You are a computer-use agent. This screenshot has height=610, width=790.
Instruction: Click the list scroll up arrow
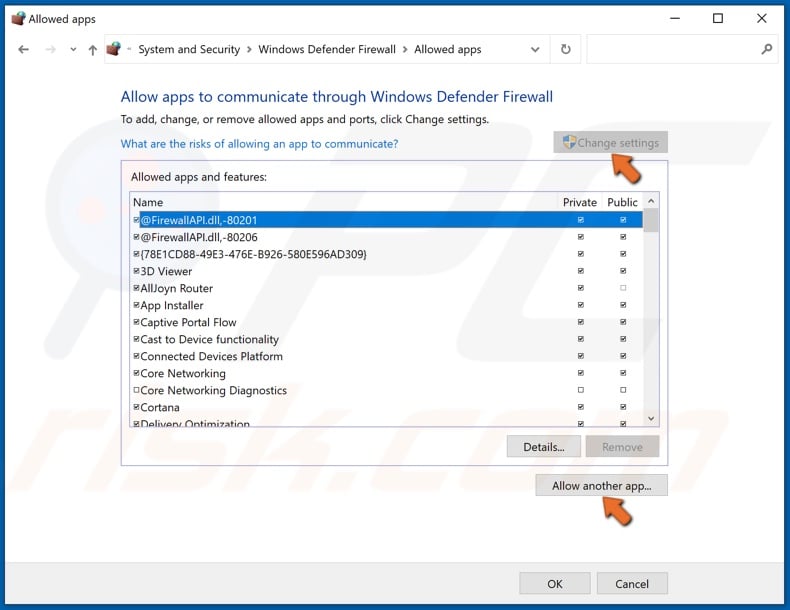pos(651,201)
